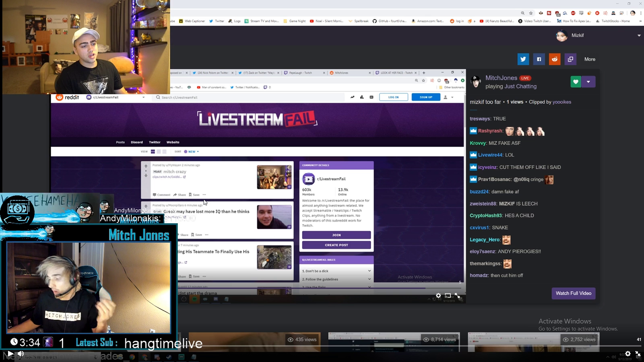Viewport: 644px width, 362px height.
Task: Follow MitchJones with the green heart button
Action: [576, 82]
